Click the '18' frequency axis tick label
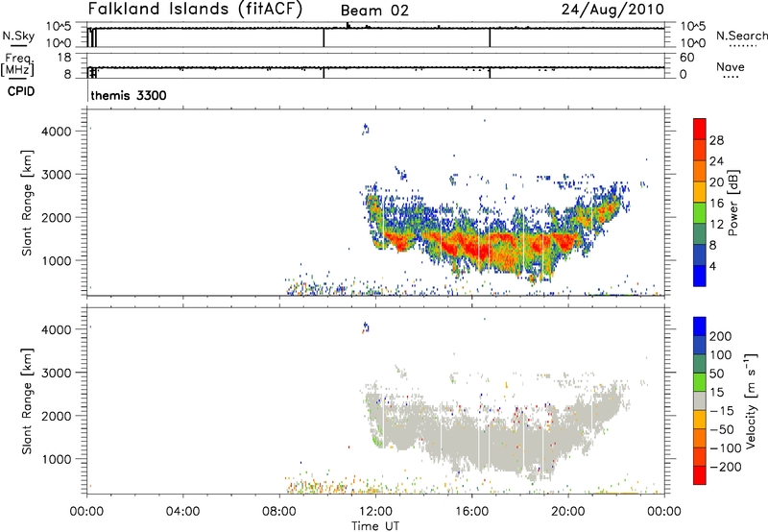The image size is (768, 532). click(x=64, y=58)
